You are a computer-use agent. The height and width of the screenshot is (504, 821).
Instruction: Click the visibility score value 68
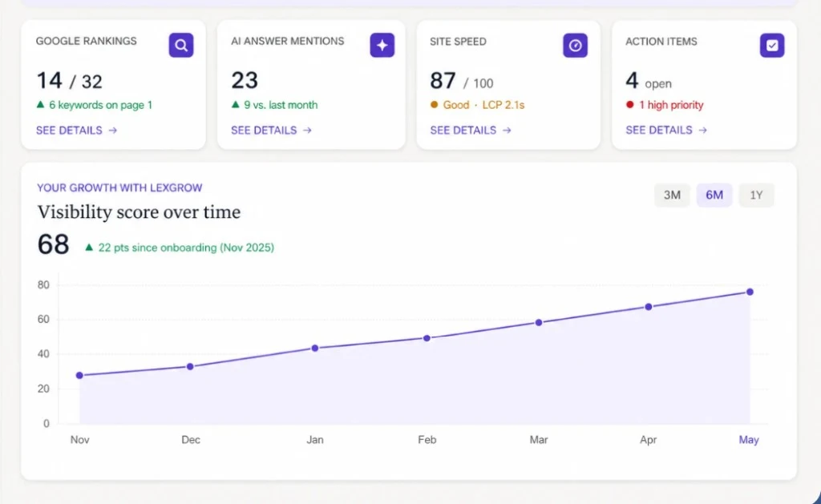[x=54, y=244]
